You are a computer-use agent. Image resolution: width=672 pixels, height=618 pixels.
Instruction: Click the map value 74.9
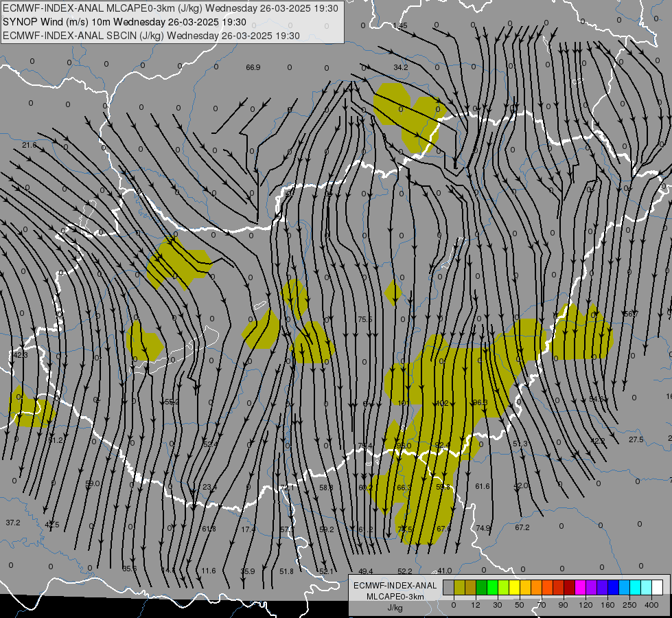(483, 528)
